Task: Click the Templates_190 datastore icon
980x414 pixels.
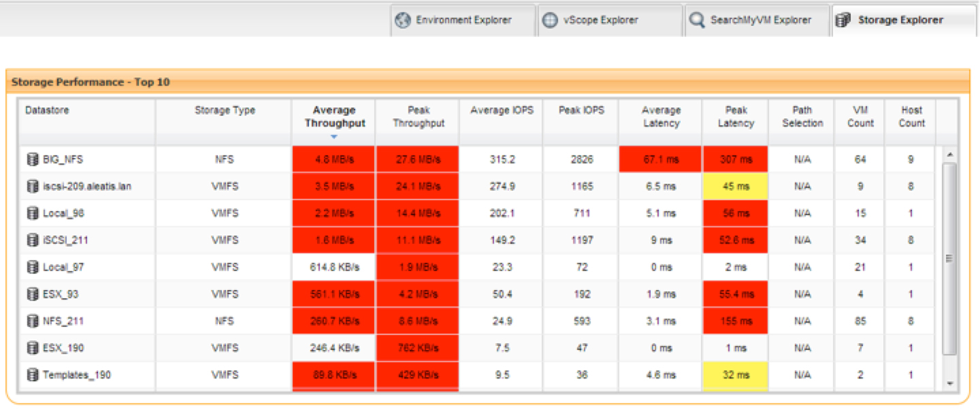Action: pos(31,375)
